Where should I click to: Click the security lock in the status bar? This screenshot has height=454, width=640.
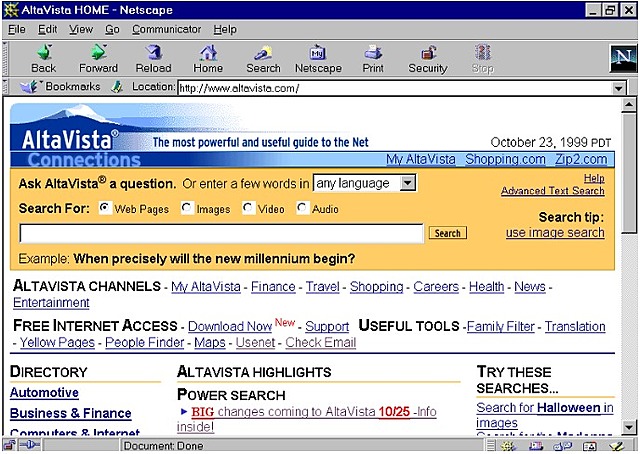click(9, 446)
